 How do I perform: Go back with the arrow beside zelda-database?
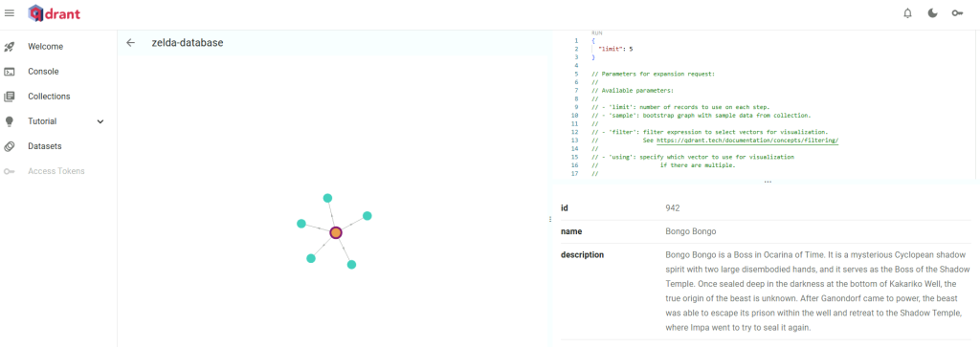[130, 42]
